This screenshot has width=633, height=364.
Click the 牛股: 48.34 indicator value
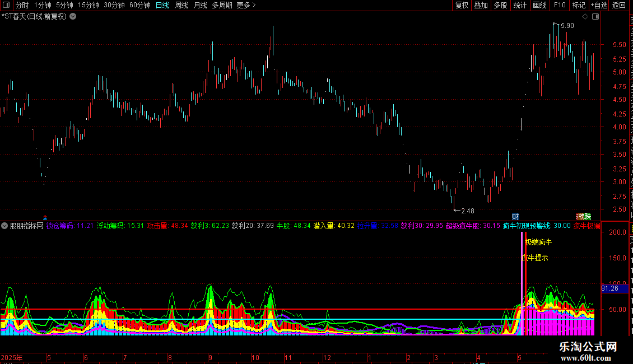tap(294, 226)
